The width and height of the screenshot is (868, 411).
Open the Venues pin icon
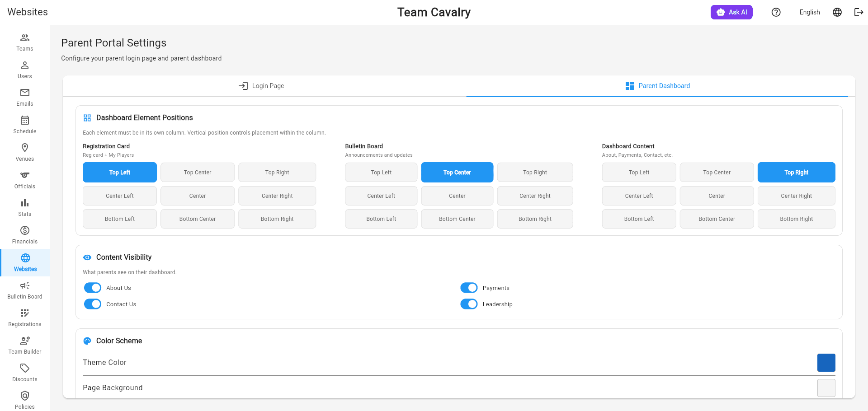pyautogui.click(x=25, y=148)
